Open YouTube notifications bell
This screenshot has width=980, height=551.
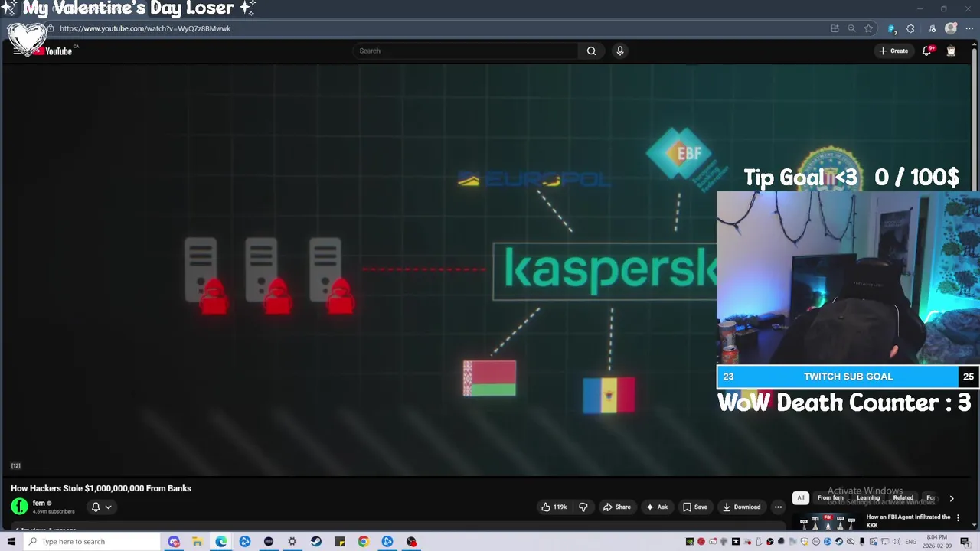[927, 51]
